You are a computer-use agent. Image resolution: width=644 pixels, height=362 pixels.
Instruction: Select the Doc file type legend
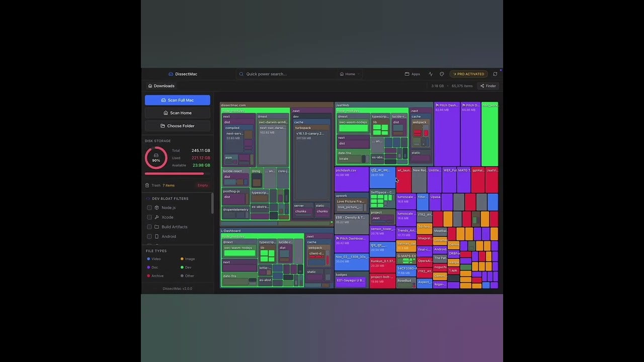152,267
